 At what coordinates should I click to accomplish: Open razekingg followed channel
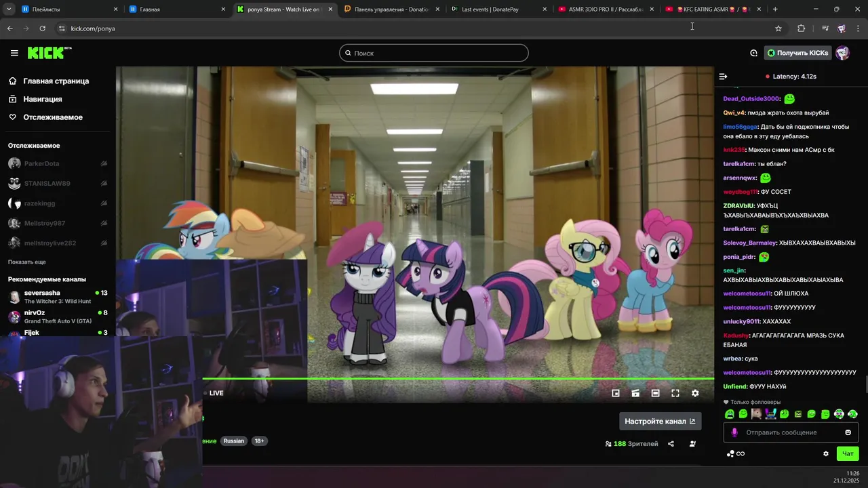coord(58,203)
